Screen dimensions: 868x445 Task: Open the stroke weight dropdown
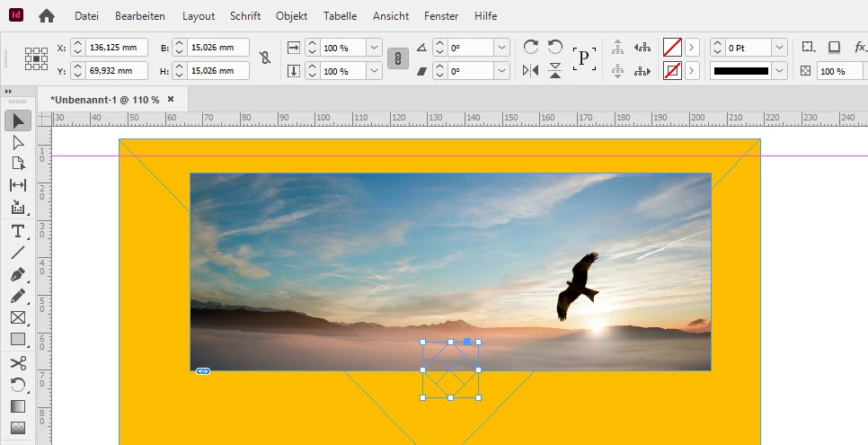(x=779, y=48)
